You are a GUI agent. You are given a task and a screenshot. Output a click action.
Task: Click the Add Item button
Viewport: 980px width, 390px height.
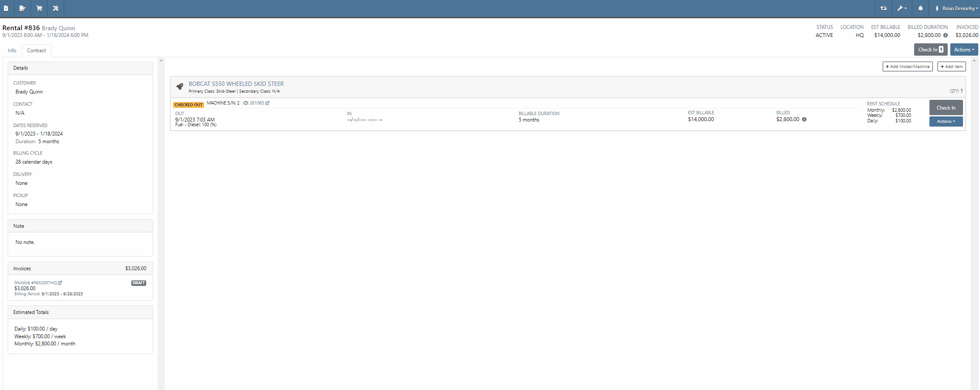(952, 67)
